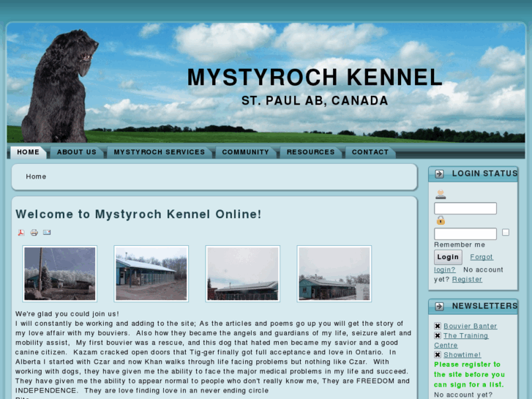Open The Training Centre newsletter link

pyautogui.click(x=466, y=335)
